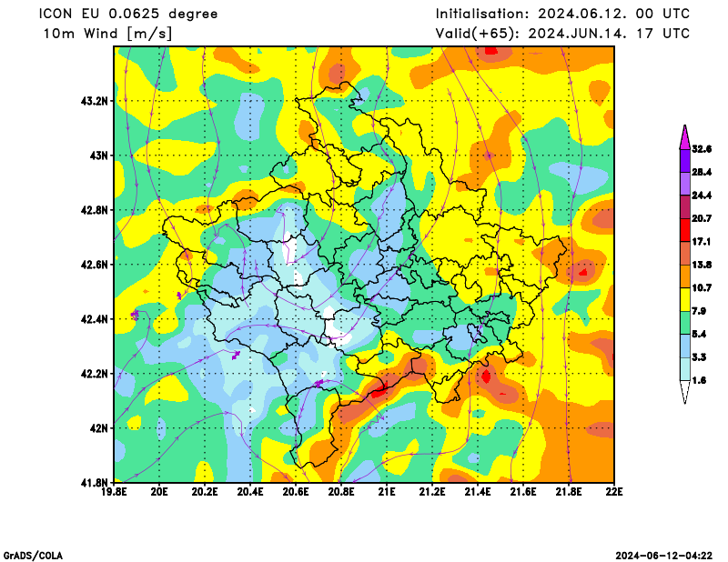The height and width of the screenshot is (562, 728).
Task: Click the 5.4 legend value
Action: tap(699, 334)
